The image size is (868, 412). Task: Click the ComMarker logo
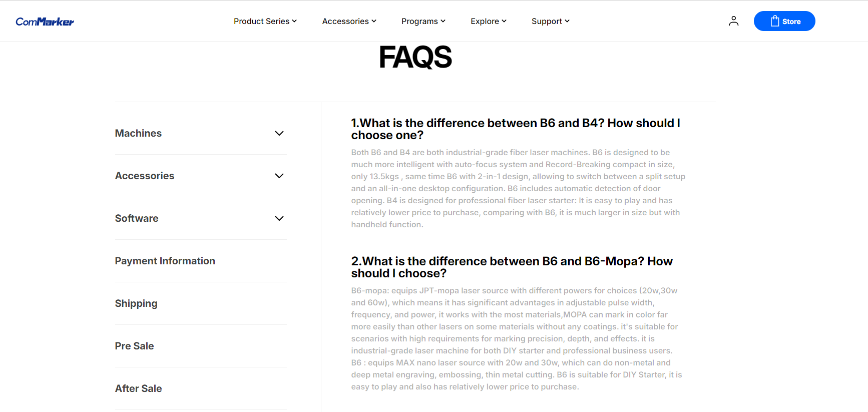pyautogui.click(x=45, y=22)
